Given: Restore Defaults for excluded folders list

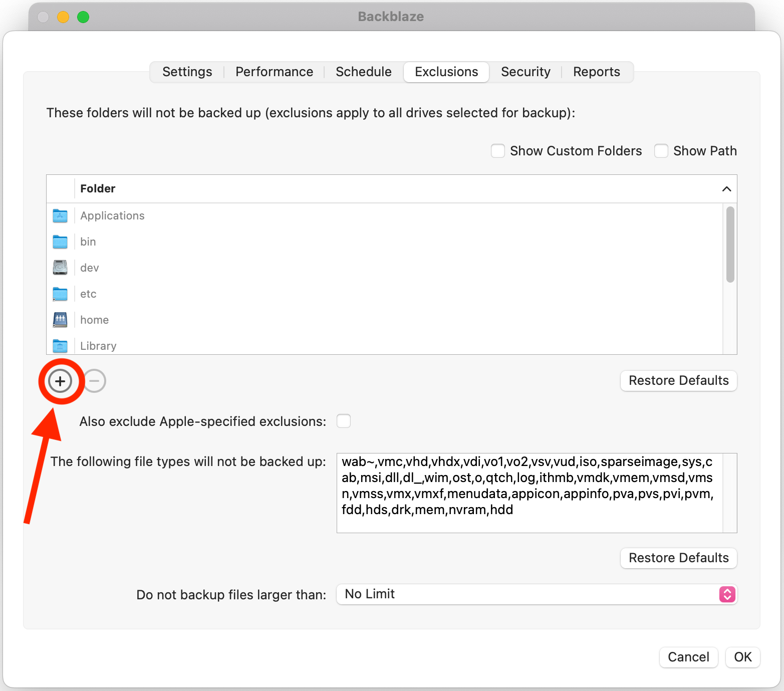Looking at the screenshot, I should pyautogui.click(x=678, y=381).
